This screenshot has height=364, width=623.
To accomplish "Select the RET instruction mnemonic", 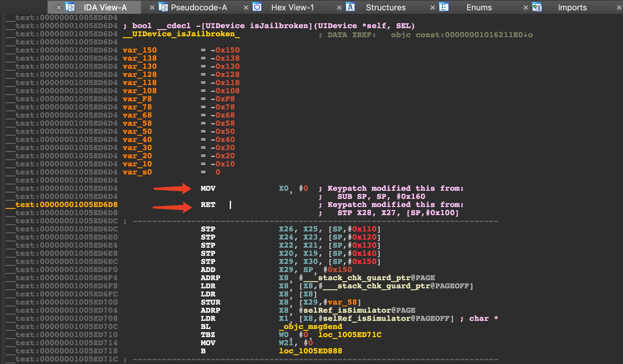I will coord(208,205).
